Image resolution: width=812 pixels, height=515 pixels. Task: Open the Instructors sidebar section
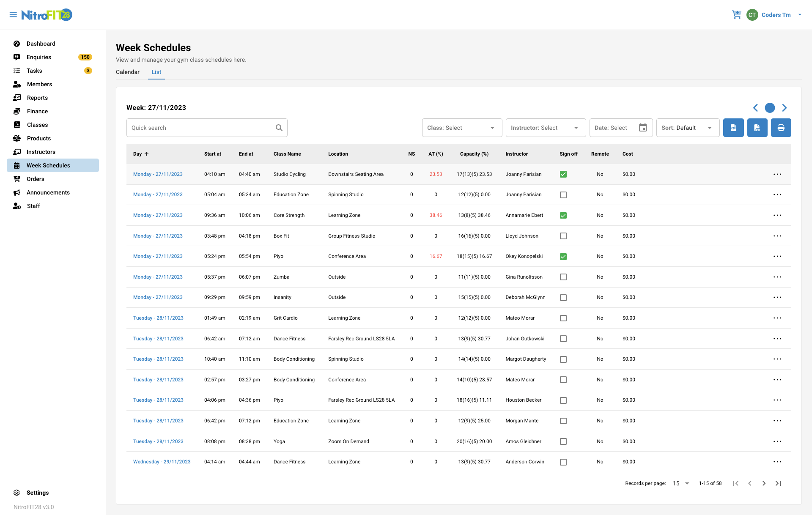[41, 152]
